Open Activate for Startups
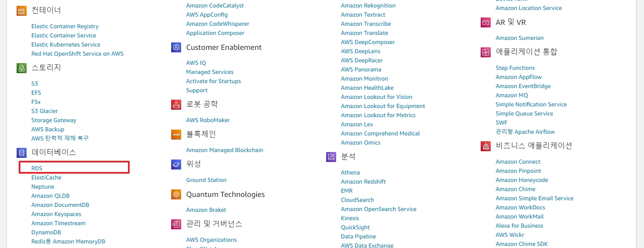 [214, 81]
